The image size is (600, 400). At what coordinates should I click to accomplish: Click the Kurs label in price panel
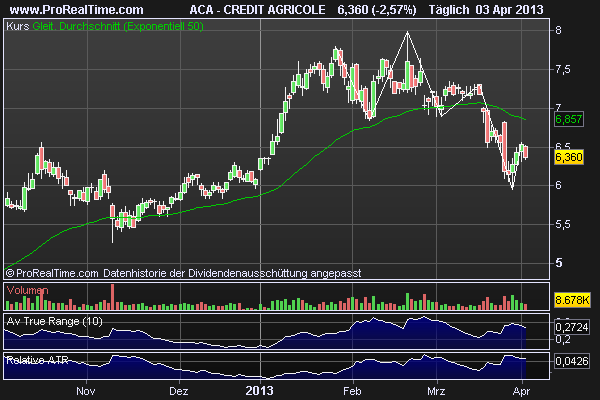(x=18, y=26)
